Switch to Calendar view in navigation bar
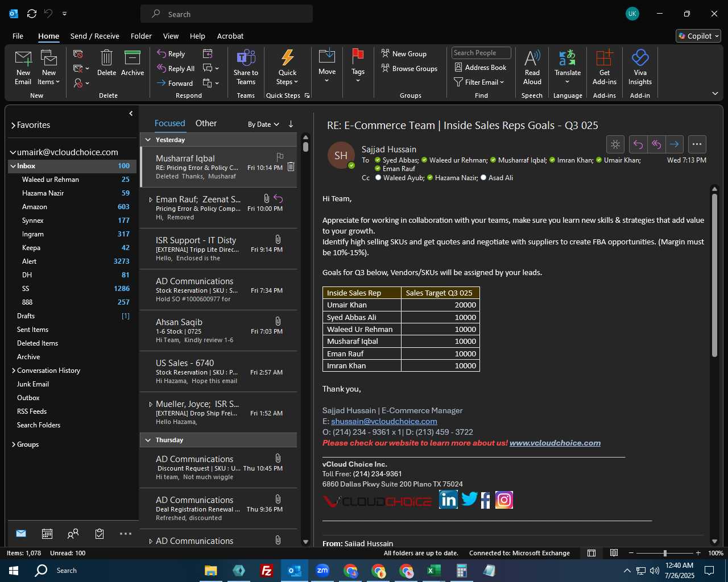728x582 pixels. coord(47,534)
